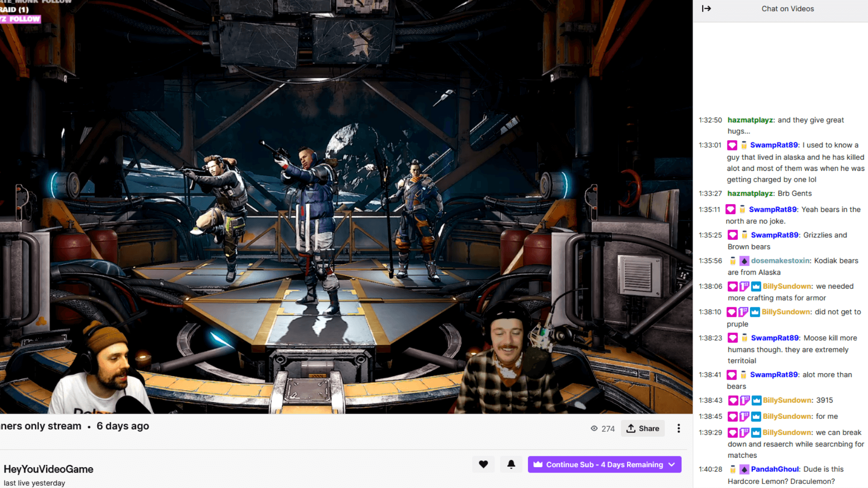Click the heart badge beside SwampRat89 at 1:38:41
This screenshot has width=868, height=488.
click(732, 375)
